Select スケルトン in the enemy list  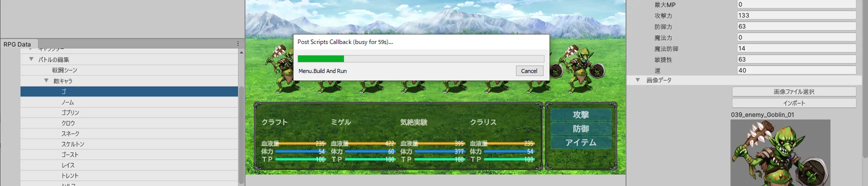pyautogui.click(x=129, y=144)
